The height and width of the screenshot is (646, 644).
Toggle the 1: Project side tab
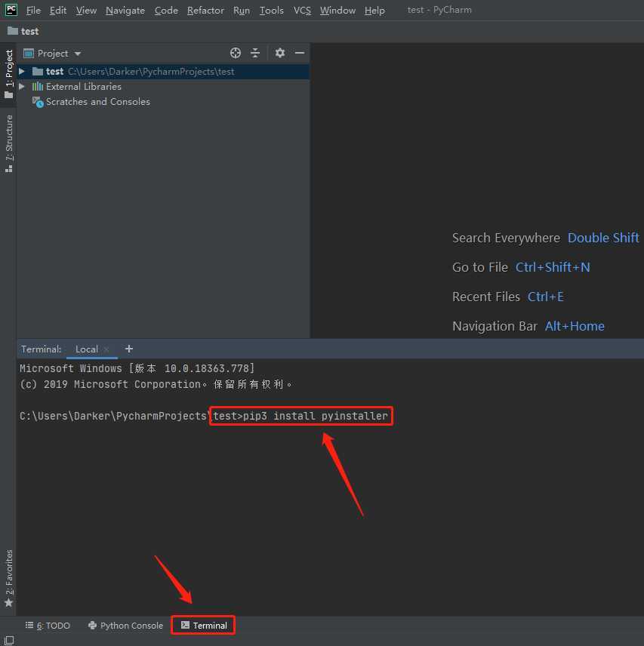pyautogui.click(x=8, y=74)
